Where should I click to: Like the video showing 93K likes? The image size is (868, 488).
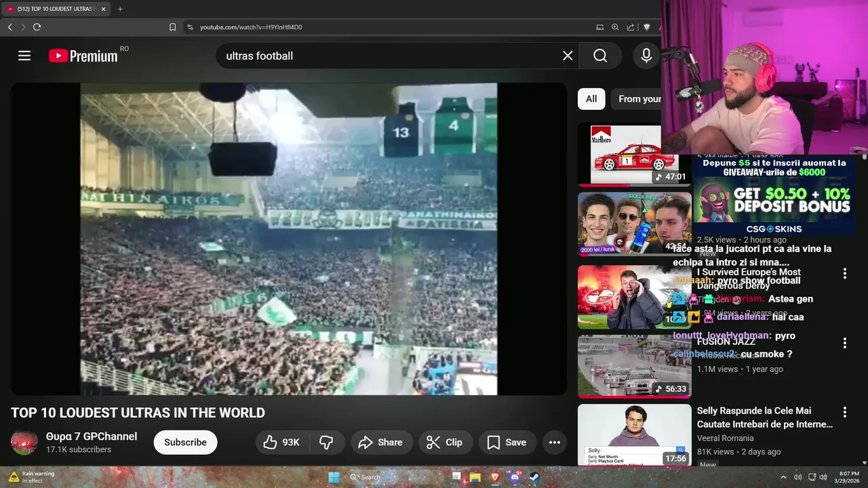tap(281, 443)
